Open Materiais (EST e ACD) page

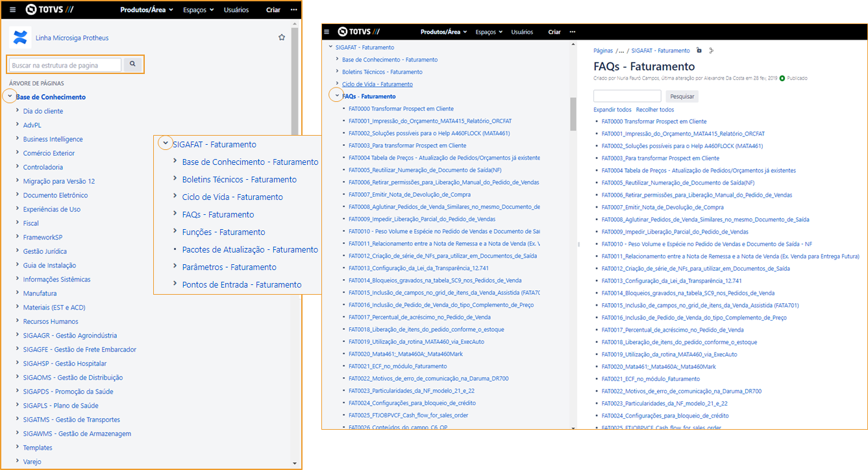55,307
